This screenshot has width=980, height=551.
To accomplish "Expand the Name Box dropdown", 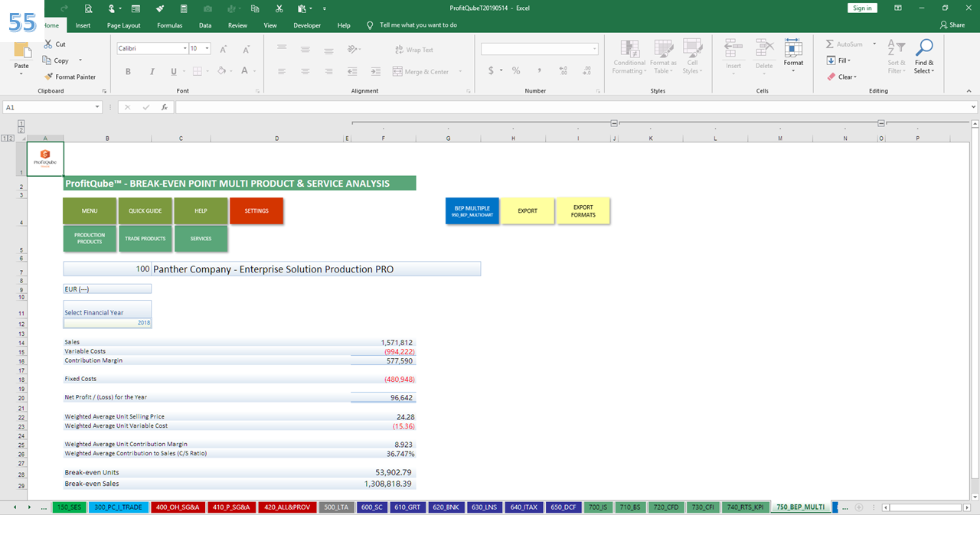I will point(98,107).
